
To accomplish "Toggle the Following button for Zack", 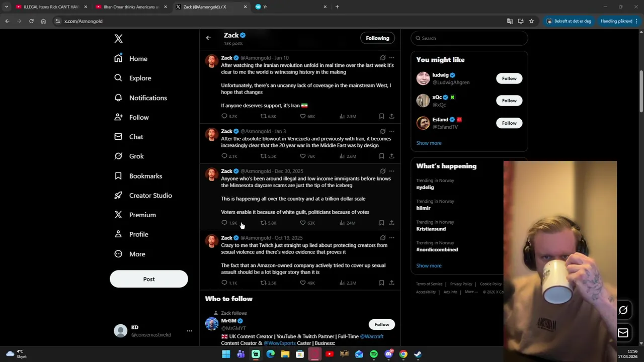I will pyautogui.click(x=377, y=38).
